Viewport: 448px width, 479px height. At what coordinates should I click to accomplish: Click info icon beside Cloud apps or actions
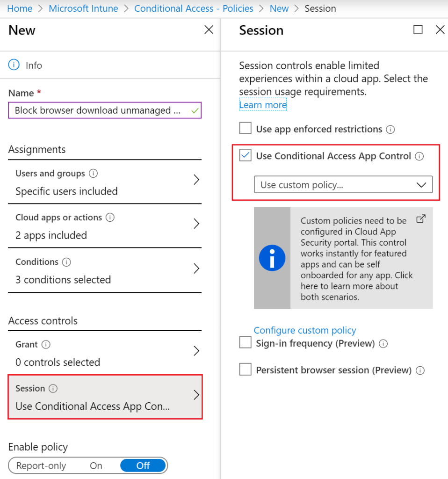[110, 218]
